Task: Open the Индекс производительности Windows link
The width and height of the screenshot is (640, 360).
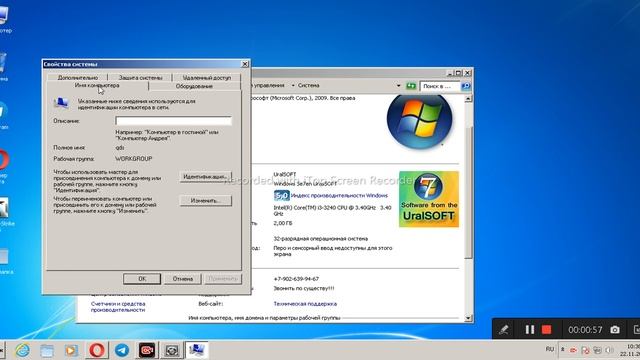Action: tap(339, 196)
